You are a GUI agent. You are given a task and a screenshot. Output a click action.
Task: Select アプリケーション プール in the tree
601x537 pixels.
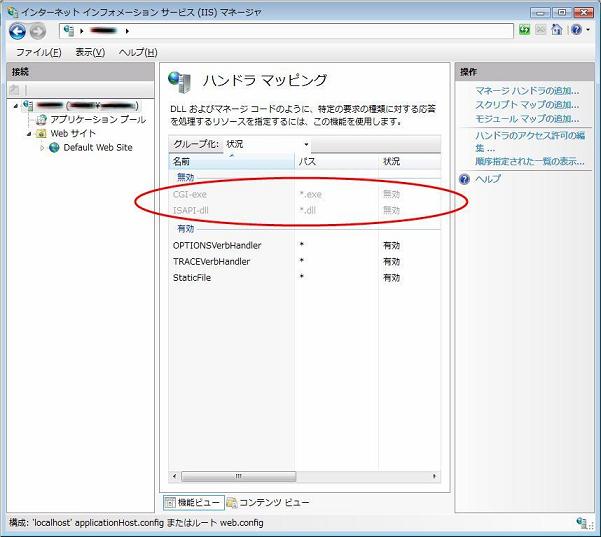(x=98, y=120)
